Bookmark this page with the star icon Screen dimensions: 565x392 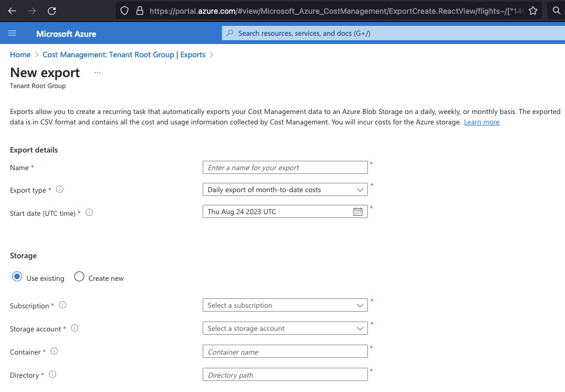click(x=533, y=11)
